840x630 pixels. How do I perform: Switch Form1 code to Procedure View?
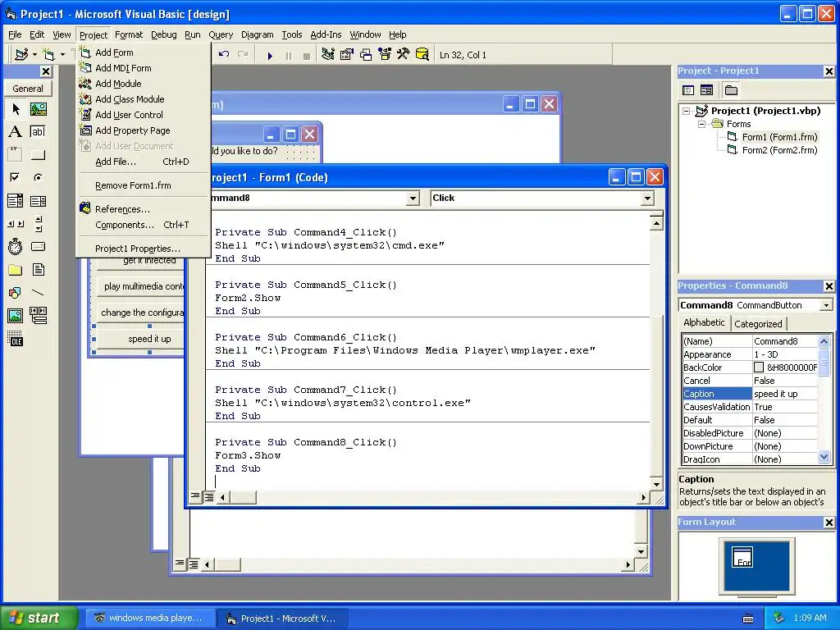(195, 496)
